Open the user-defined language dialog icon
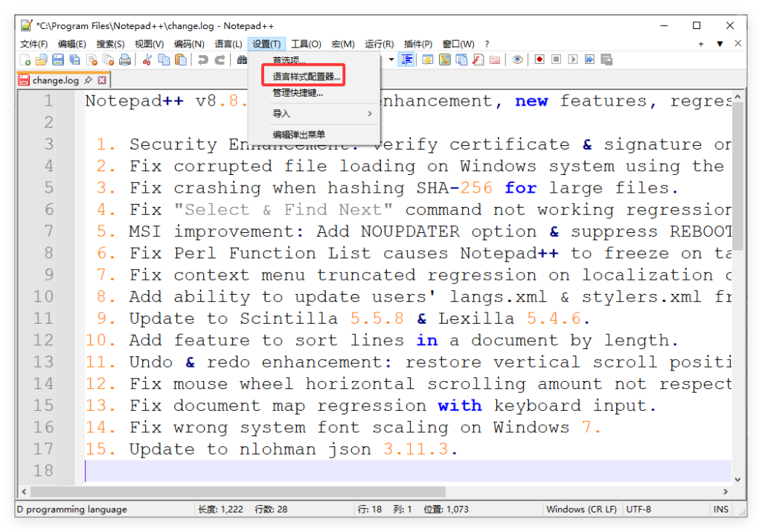Screen dimensions: 762x532 click(428, 60)
